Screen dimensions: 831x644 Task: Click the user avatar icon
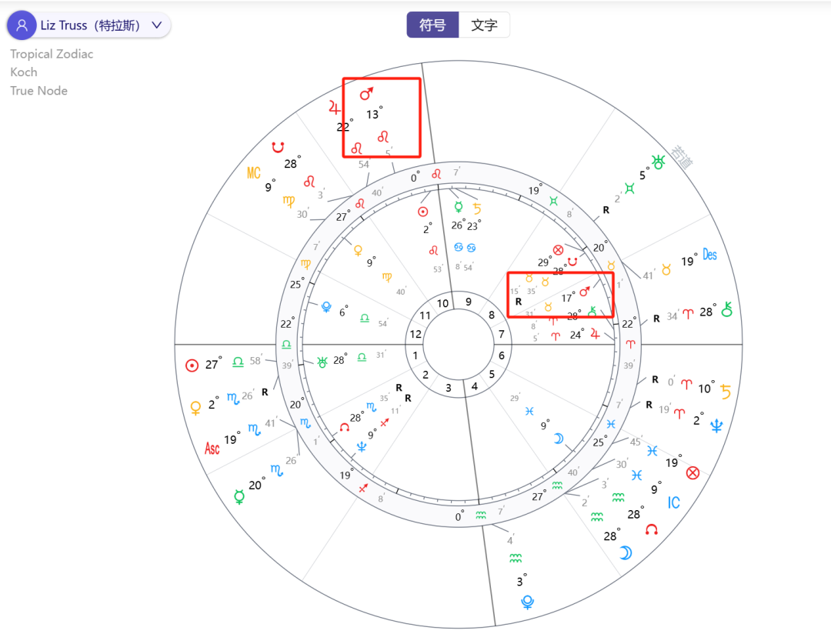coord(22,25)
